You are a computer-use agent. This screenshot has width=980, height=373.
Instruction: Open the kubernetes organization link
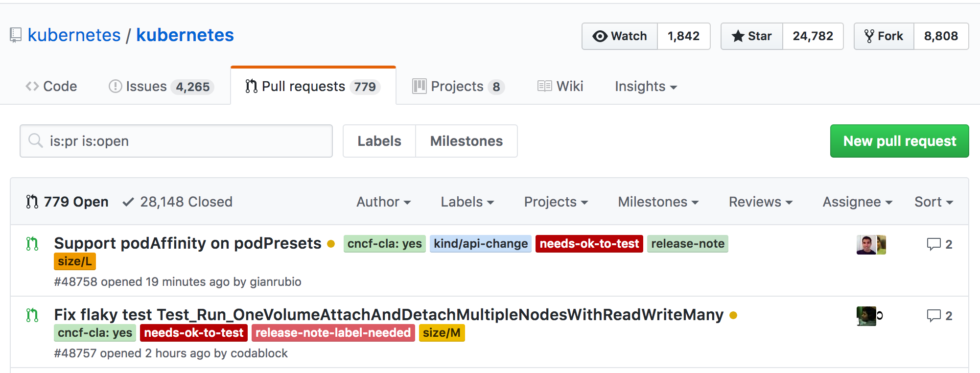point(74,35)
